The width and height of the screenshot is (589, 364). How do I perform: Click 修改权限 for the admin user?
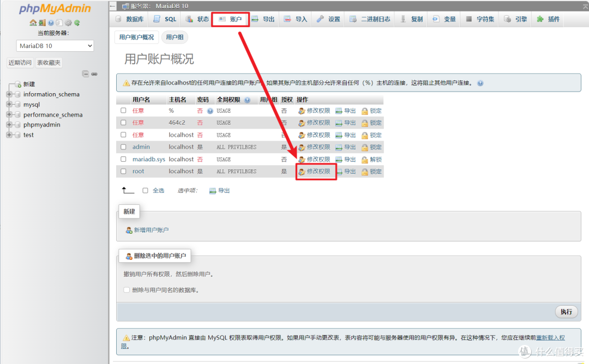(318, 147)
